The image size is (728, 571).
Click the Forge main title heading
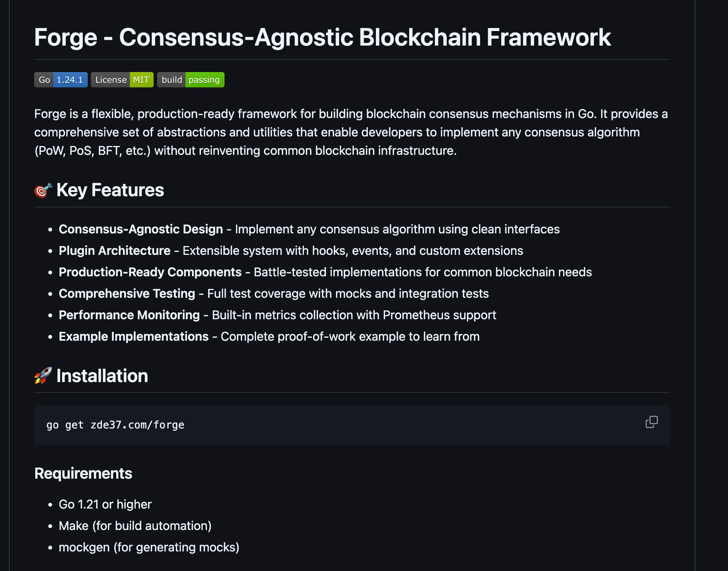pyautogui.click(x=322, y=38)
